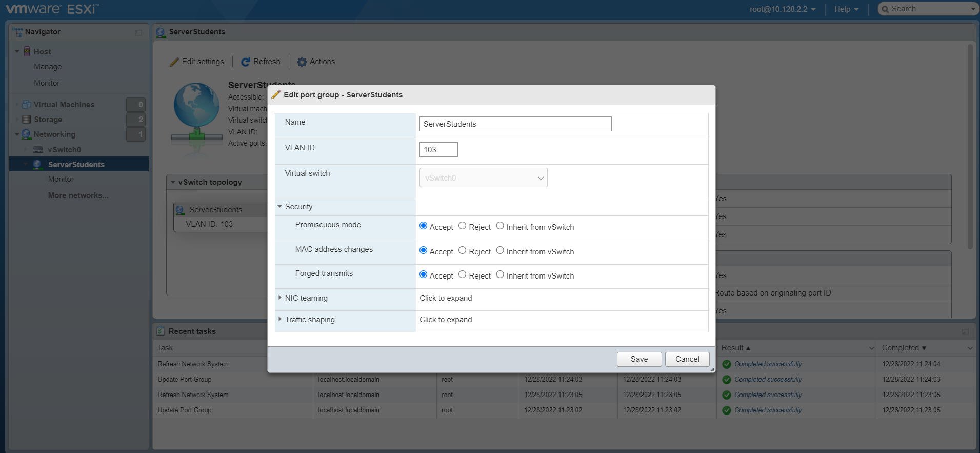
Task: Click the Navigator minimize panel icon
Action: tap(138, 32)
